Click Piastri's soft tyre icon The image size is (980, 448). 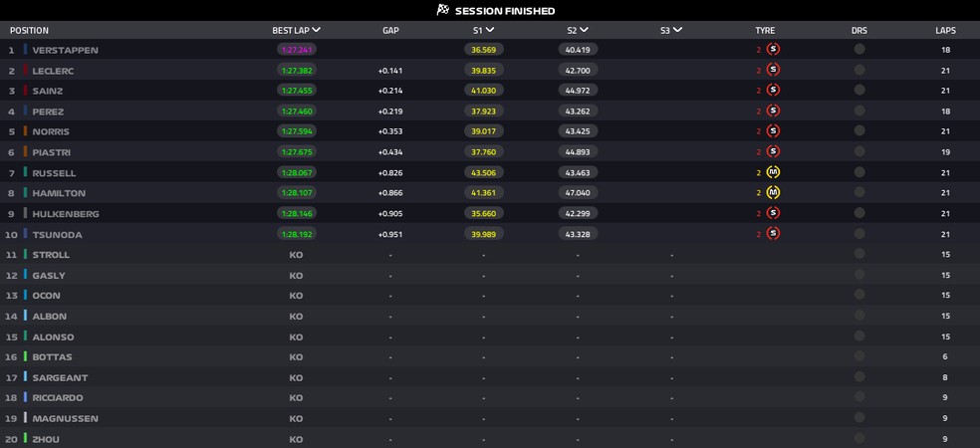click(x=773, y=151)
